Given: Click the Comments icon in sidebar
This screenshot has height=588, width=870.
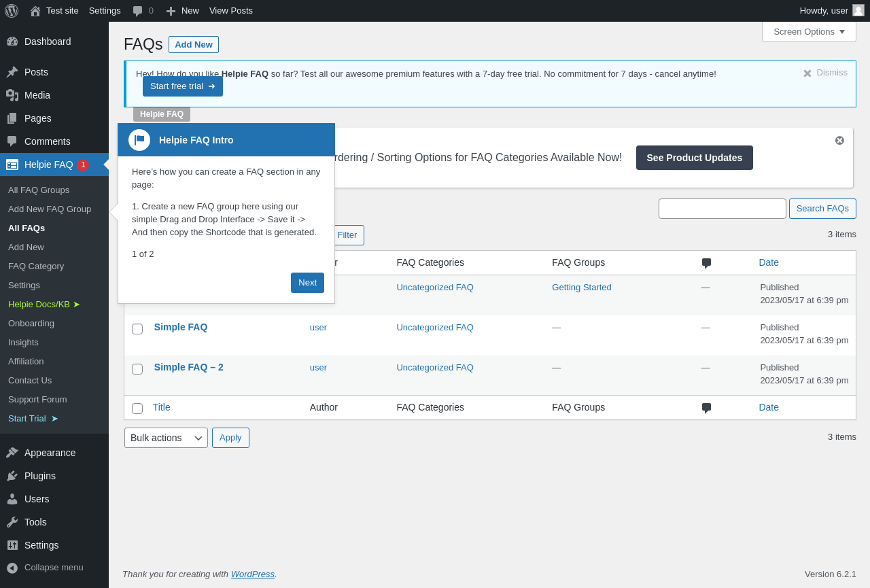Looking at the screenshot, I should (x=12, y=141).
